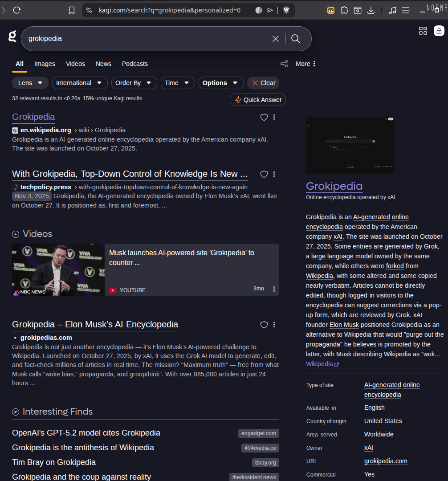Click the Kagi logo
The height and width of the screenshot is (481, 448).
pyautogui.click(x=12, y=37)
